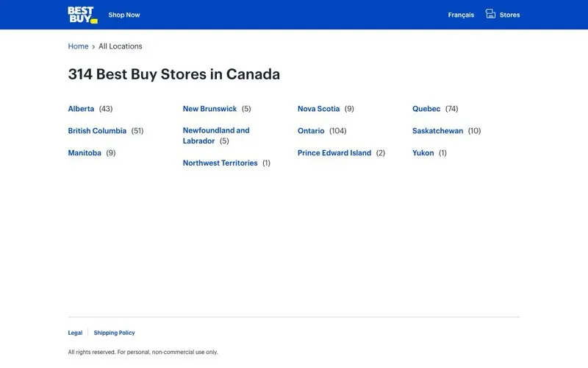Screen dimensions: 588x368
Task: Click the All rights reserved notice
Action: pyautogui.click(x=143, y=353)
